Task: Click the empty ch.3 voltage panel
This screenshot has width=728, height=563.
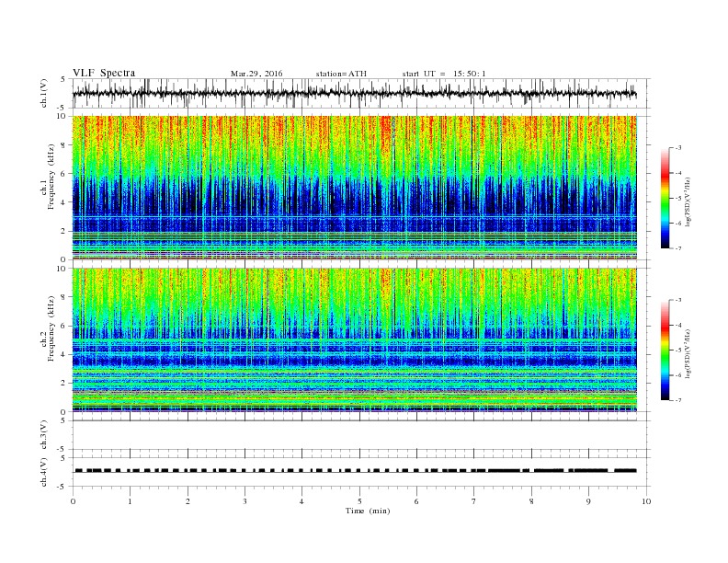Action: tap(361, 435)
